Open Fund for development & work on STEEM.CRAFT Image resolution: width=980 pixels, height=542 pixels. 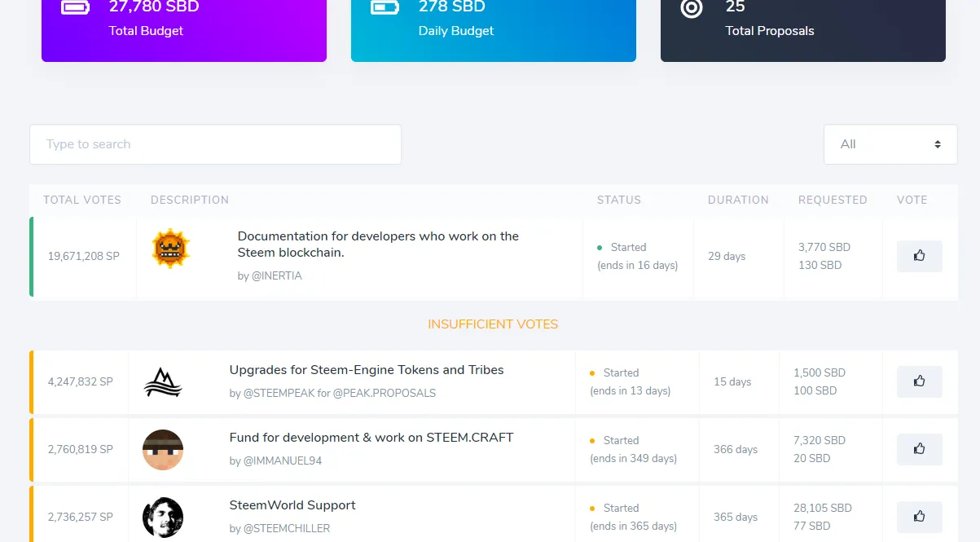[x=371, y=438]
